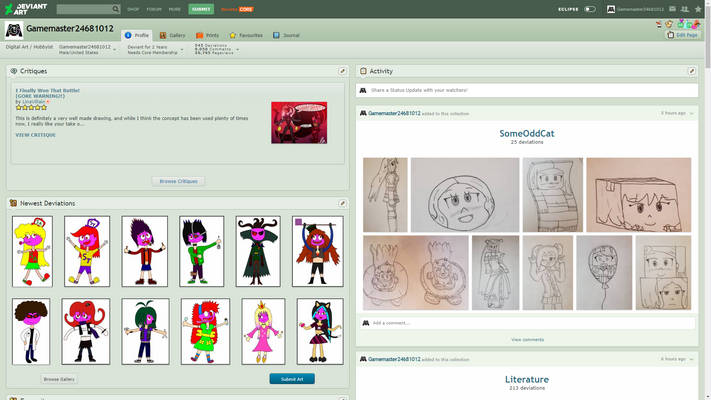Open the cat-eared girl deviation thumbnail
The height and width of the screenshot is (400, 711).
pos(320,332)
